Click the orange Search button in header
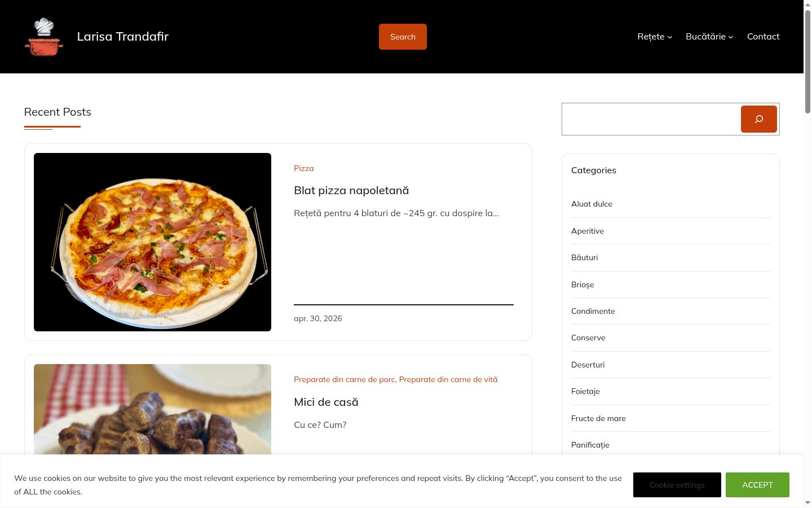Image resolution: width=812 pixels, height=508 pixels. coord(403,37)
